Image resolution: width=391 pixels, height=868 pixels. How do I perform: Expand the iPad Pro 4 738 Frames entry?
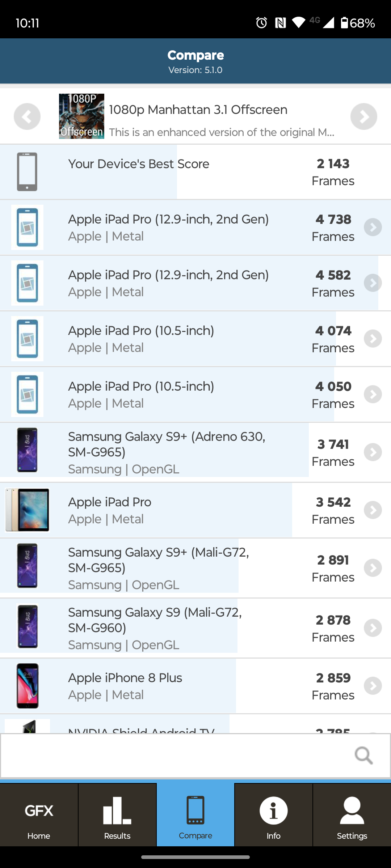(373, 227)
